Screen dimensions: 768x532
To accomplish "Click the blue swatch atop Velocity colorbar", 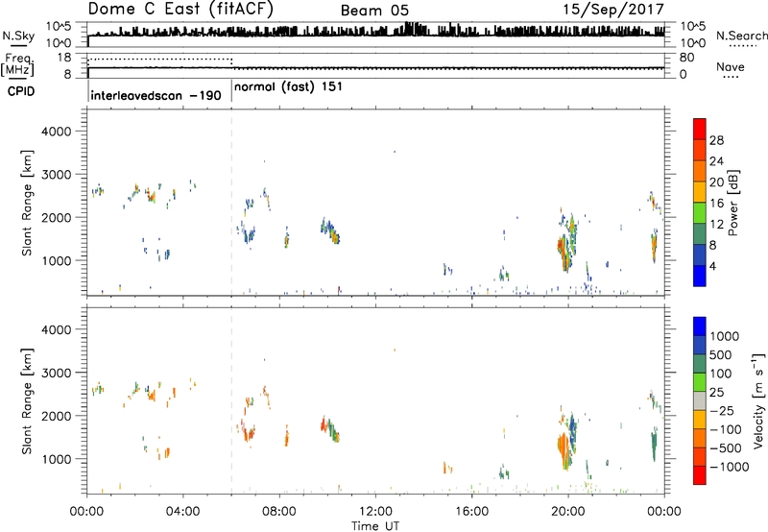I will click(700, 326).
